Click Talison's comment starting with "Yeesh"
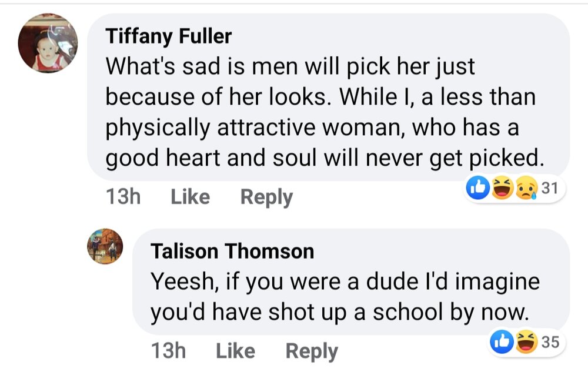 [x=345, y=297]
